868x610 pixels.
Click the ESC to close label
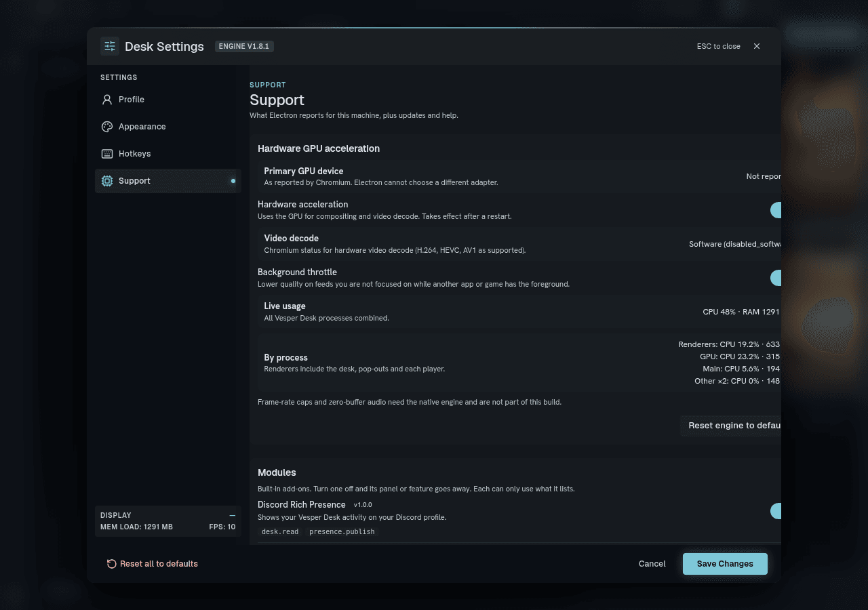pyautogui.click(x=718, y=46)
